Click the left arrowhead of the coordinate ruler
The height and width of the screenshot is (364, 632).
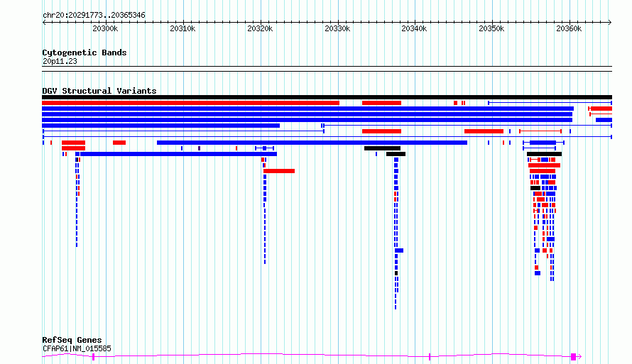coord(44,23)
